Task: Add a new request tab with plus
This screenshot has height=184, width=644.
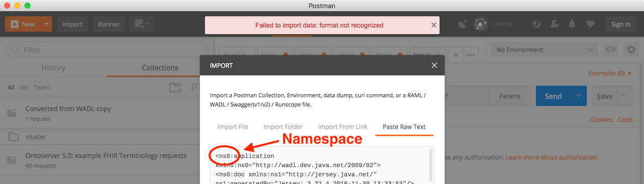Action: [456, 55]
